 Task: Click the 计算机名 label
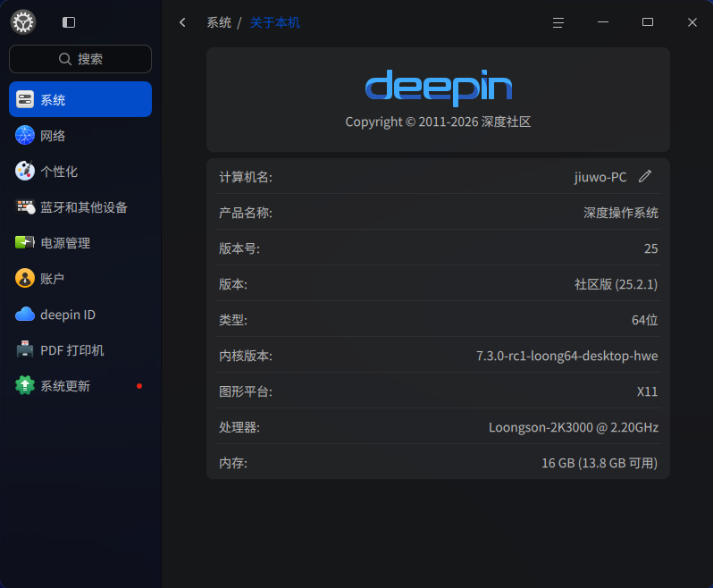pos(246,177)
